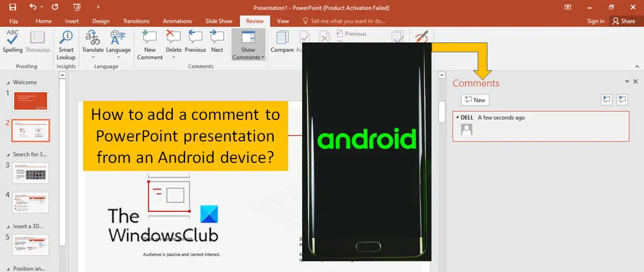Open the File tab

coord(14,21)
